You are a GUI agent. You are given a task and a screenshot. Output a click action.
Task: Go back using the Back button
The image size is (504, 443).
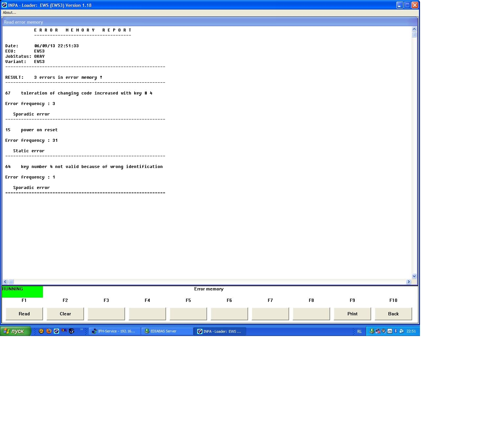tap(393, 314)
